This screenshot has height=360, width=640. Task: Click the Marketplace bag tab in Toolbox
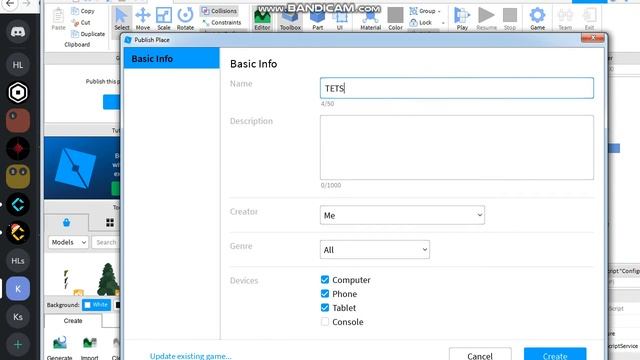(x=66, y=222)
